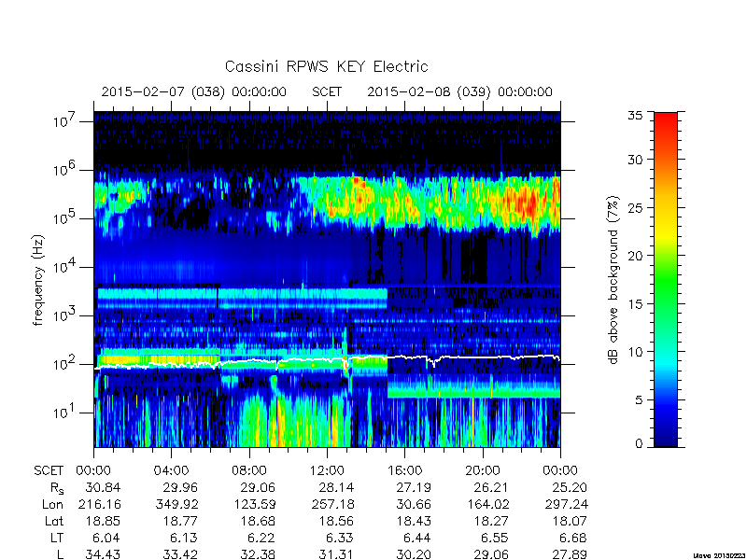Click the Rs value 30.84
The image size is (747, 560).
click(103, 487)
